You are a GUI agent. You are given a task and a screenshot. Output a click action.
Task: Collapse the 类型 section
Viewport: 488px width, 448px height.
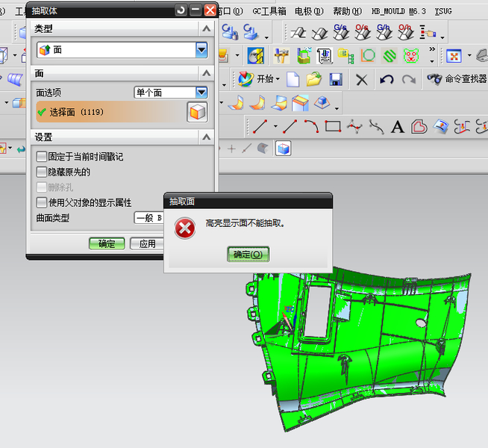[x=206, y=28]
